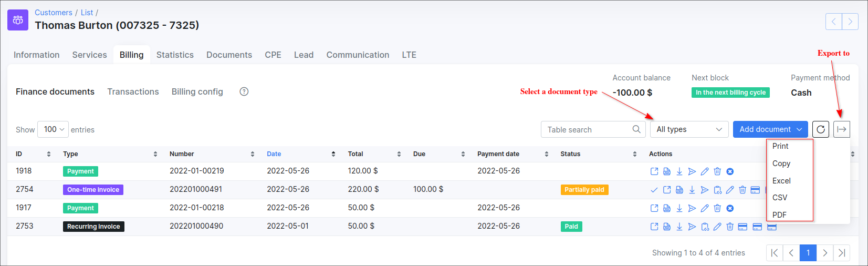Viewport: 868px width, 266px height.
Task: Delete payment 1918 using trash icon
Action: 717,171
